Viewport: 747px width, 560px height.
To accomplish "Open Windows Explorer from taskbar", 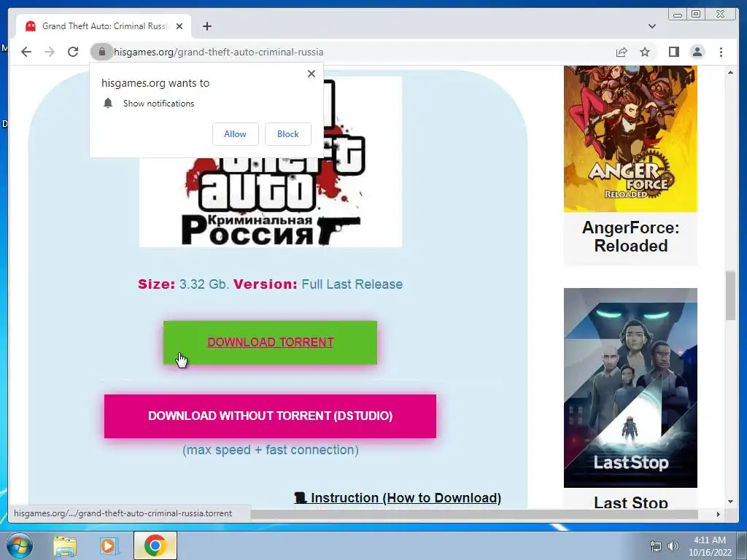I will coord(65,545).
